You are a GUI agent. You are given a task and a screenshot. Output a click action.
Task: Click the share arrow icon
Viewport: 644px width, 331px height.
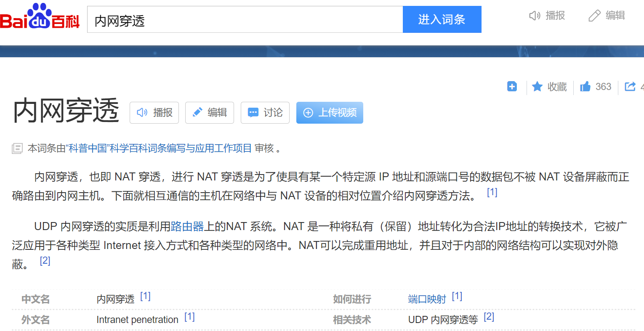pyautogui.click(x=630, y=87)
